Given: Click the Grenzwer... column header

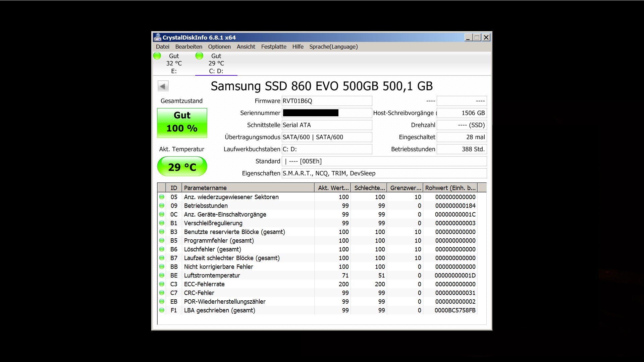Looking at the screenshot, I should [405, 188].
